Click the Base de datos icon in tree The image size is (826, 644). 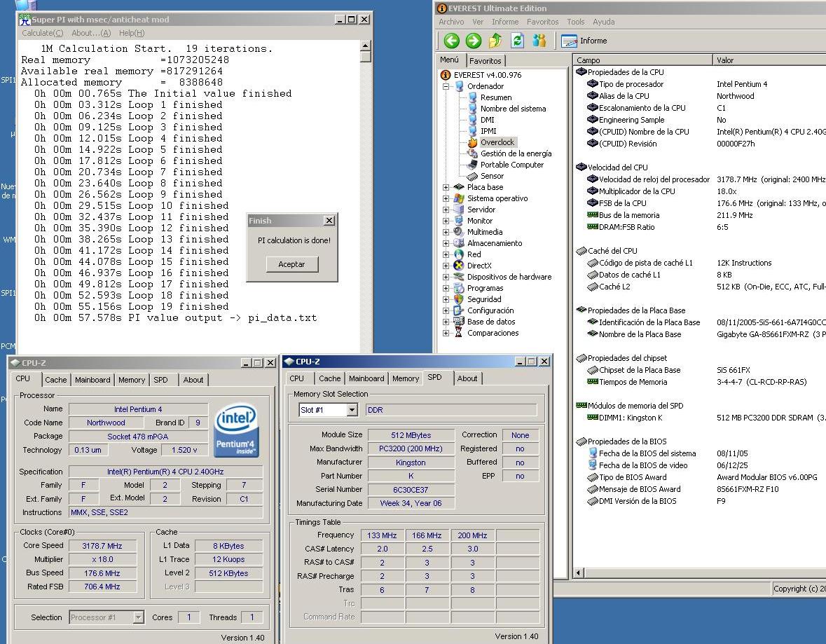458,322
